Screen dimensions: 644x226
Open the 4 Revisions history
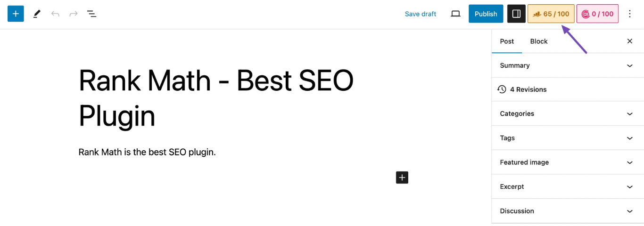(x=528, y=89)
